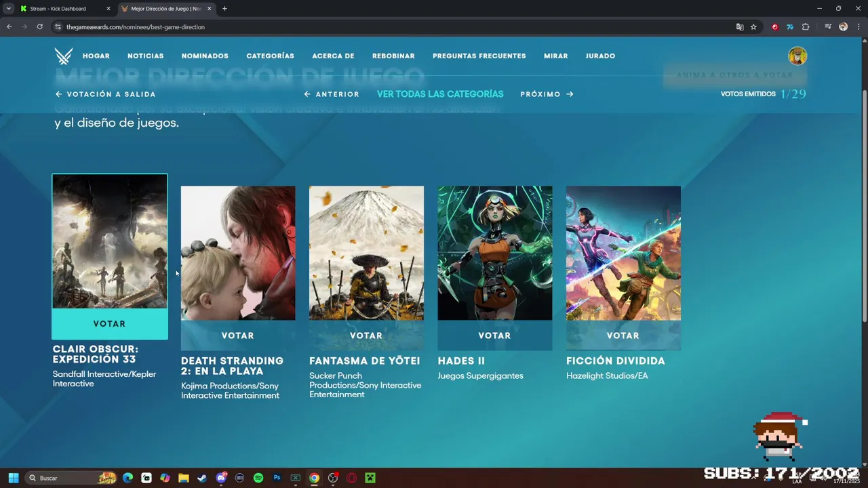Select the Clair Obscur cover art
868x488 pixels.
point(110,242)
